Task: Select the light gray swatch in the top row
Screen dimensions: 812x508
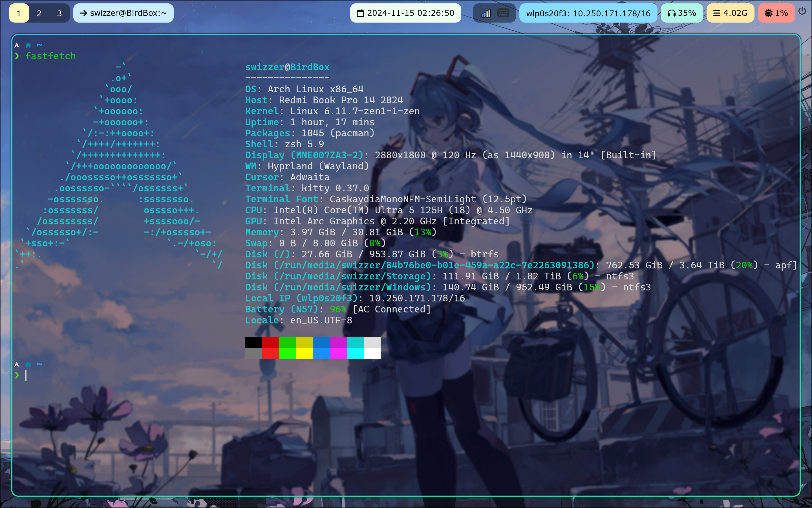Action: (372, 342)
